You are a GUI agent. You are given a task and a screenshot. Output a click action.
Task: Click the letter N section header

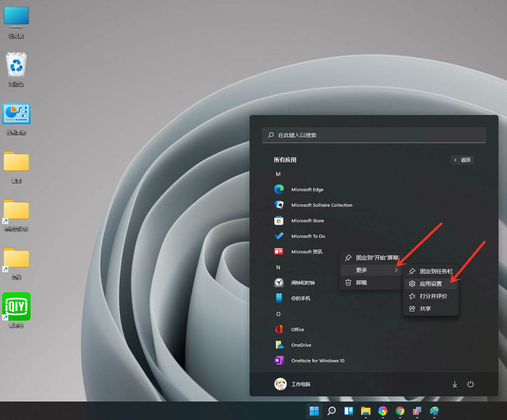click(278, 267)
